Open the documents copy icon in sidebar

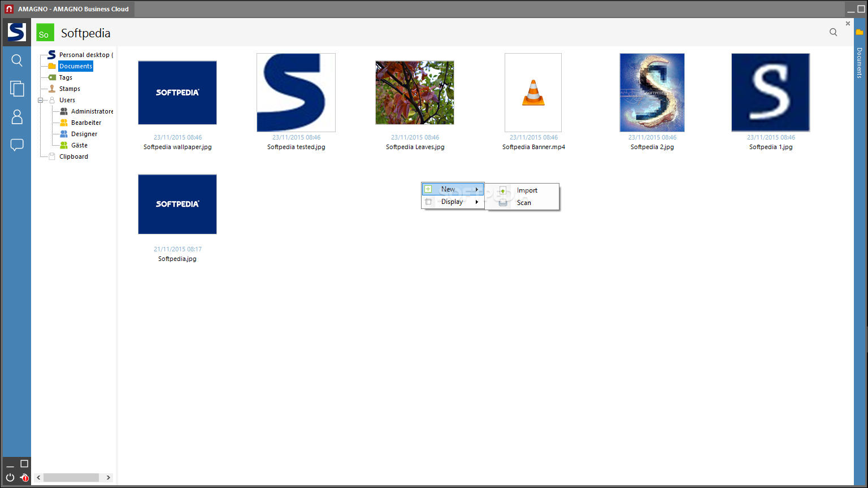[17, 88]
